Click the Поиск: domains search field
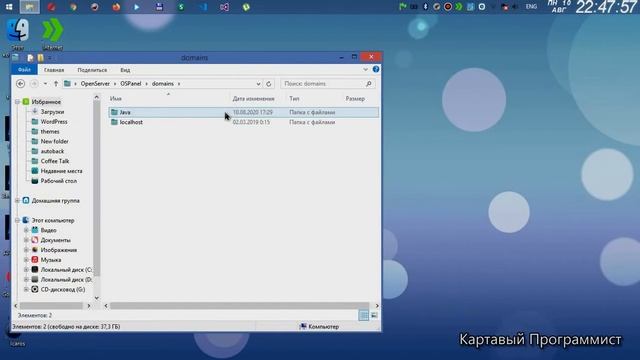 pyautogui.click(x=322, y=84)
